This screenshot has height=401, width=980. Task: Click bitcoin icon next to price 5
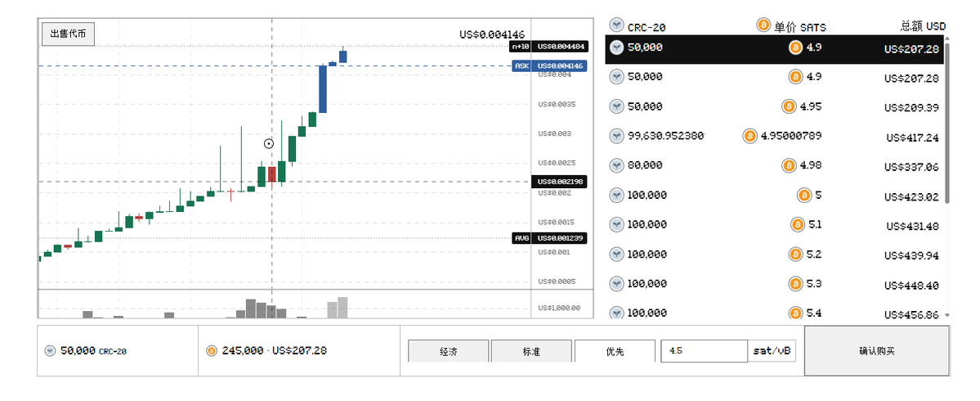(x=804, y=196)
